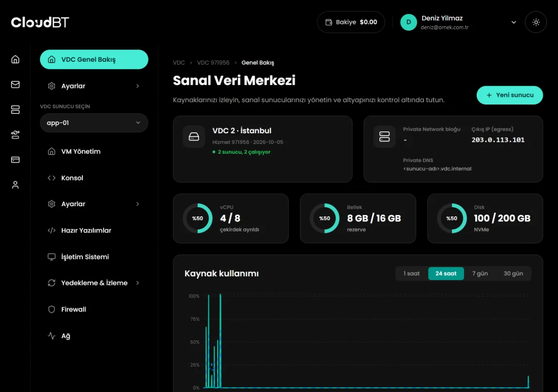This screenshot has width=558, height=392.
Task: Go to the VDC 971956 breadcrumb link
Action: click(213, 63)
